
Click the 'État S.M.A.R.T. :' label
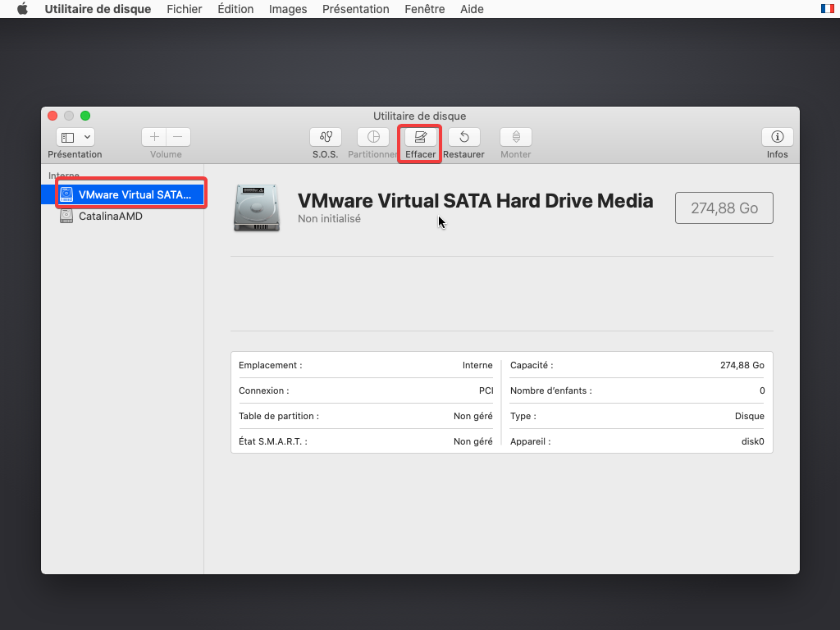point(273,441)
